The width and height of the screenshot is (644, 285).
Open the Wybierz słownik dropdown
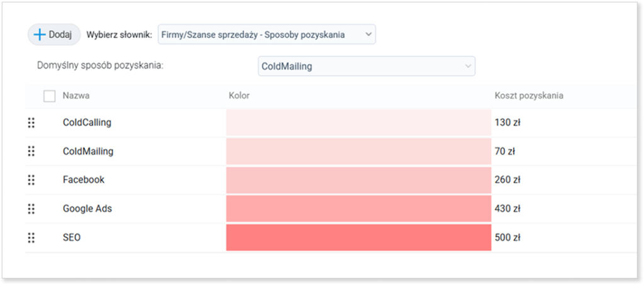click(267, 35)
